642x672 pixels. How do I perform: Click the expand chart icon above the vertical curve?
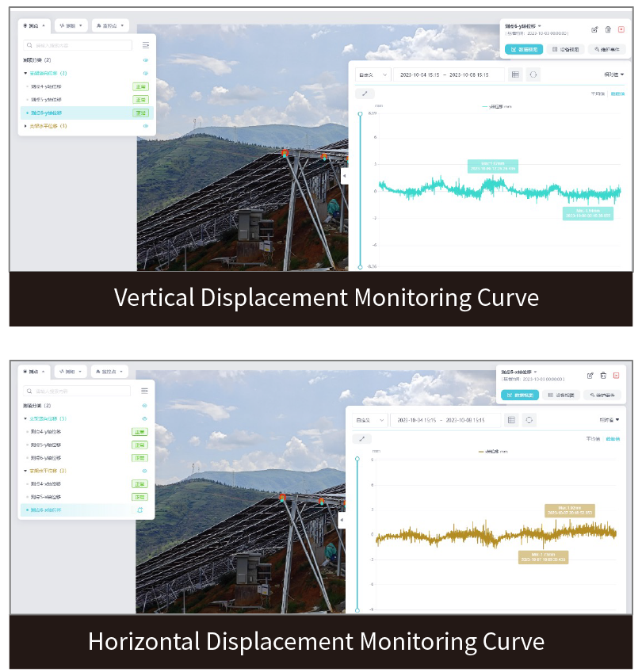[x=365, y=94]
